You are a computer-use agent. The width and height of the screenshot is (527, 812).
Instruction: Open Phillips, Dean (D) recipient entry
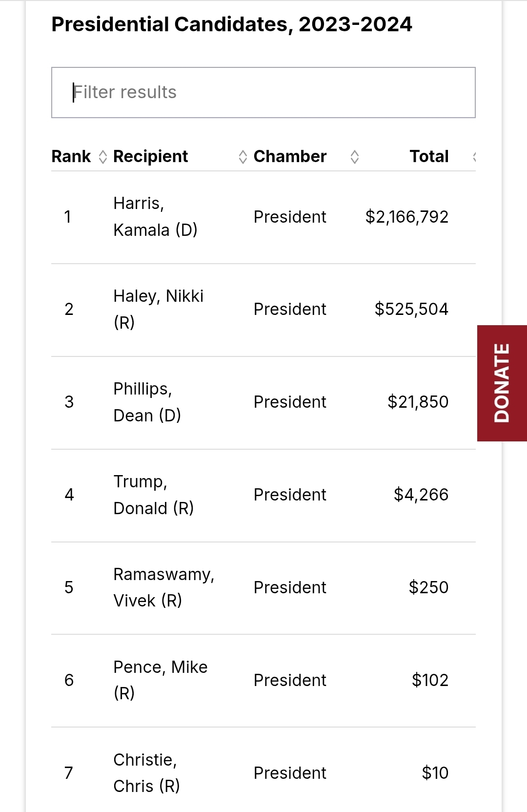tap(147, 402)
